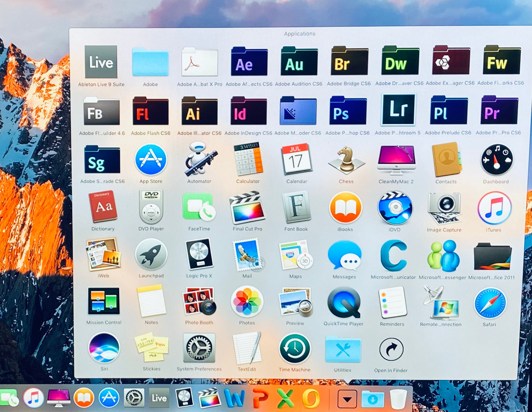Screen dimensions: 532x412
Task: Open Adobe Illustrator CS6 folder
Action: (199, 111)
